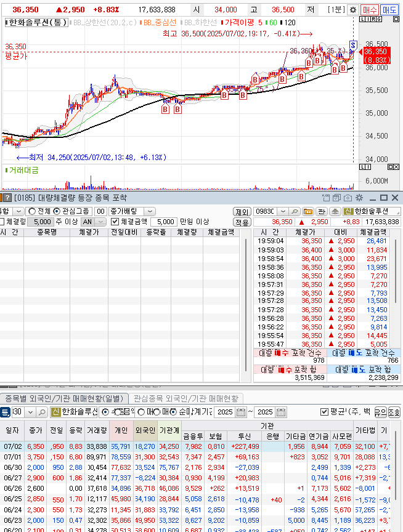Switch to 종목별 외국인/기관 매매현황(일별) tab
403x532 pixels.
64,398
